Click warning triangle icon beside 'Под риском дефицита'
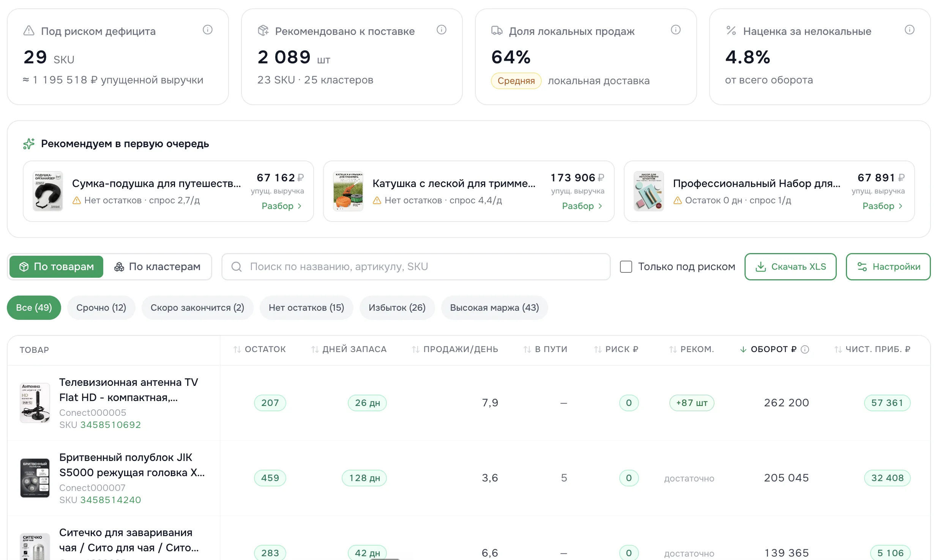This screenshot has width=937, height=560. [29, 31]
